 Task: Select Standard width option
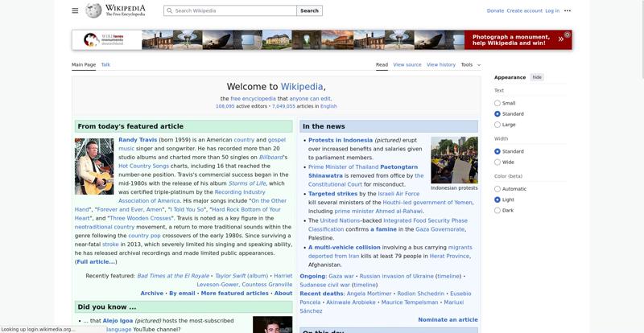[497, 151]
